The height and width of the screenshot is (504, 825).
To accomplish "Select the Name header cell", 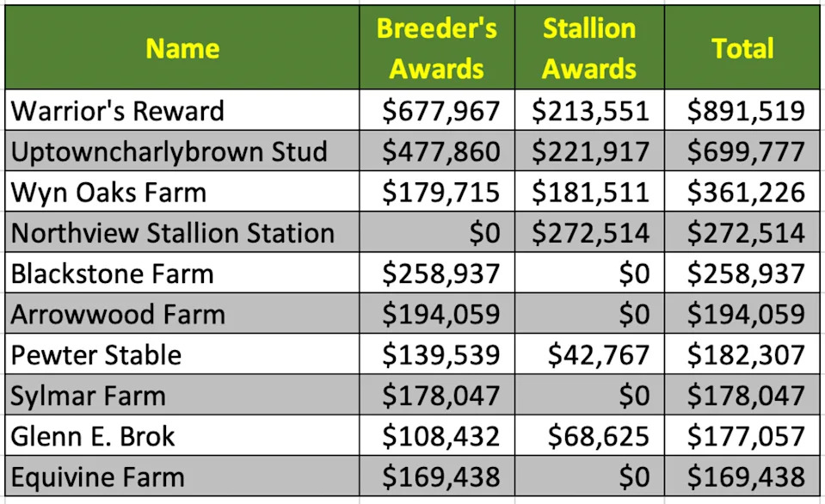I will coord(182,47).
